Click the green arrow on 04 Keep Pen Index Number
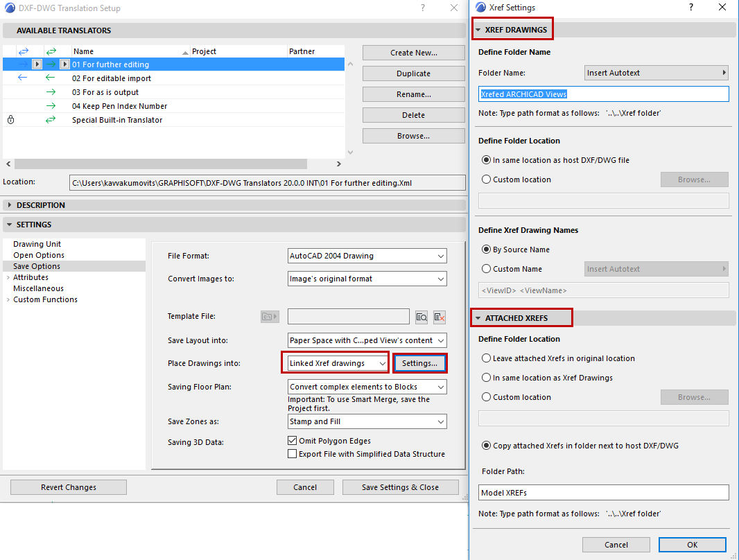 coord(51,105)
